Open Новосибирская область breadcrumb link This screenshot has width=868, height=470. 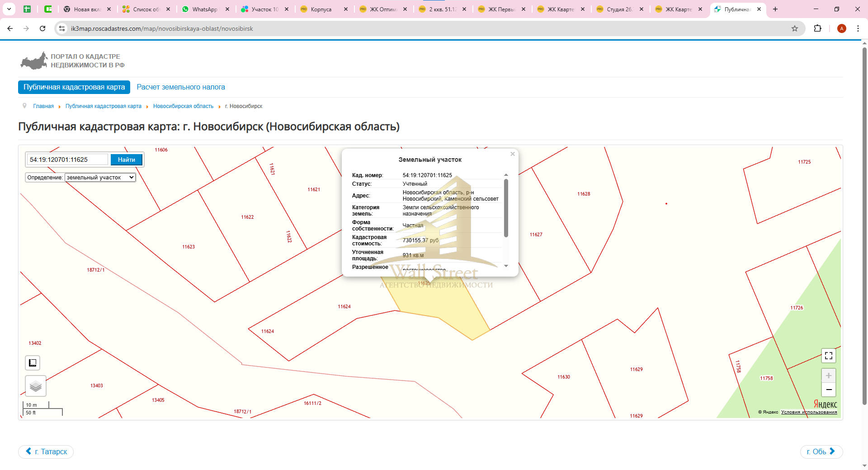[x=183, y=106]
